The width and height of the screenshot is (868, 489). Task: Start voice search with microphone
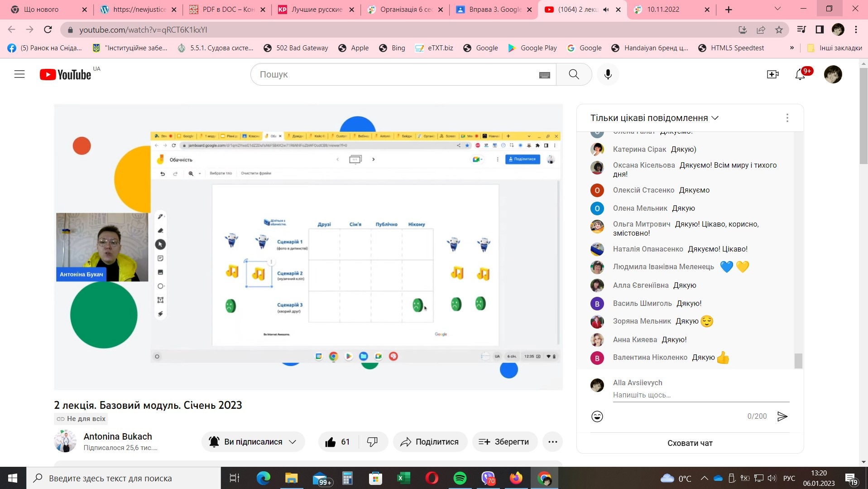coord(608,74)
